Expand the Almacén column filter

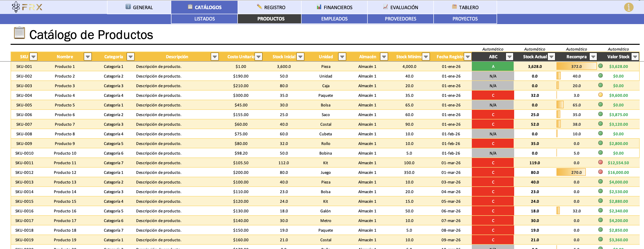384,57
